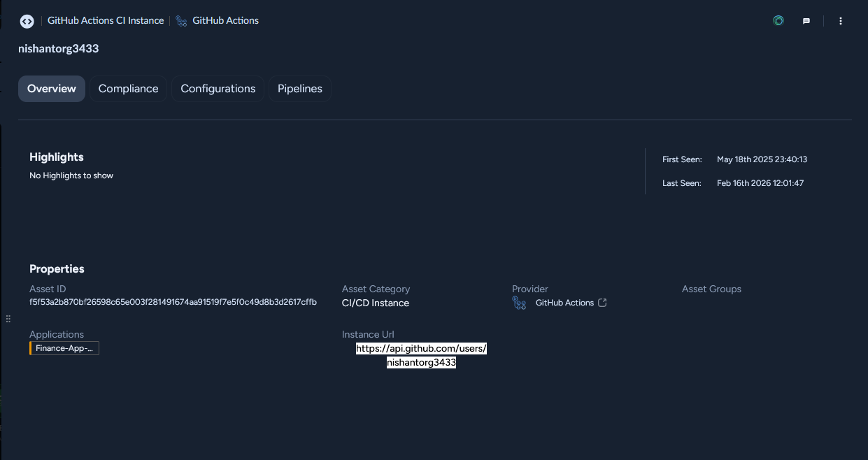
Task: Click the Properties section heading
Action: (57, 269)
